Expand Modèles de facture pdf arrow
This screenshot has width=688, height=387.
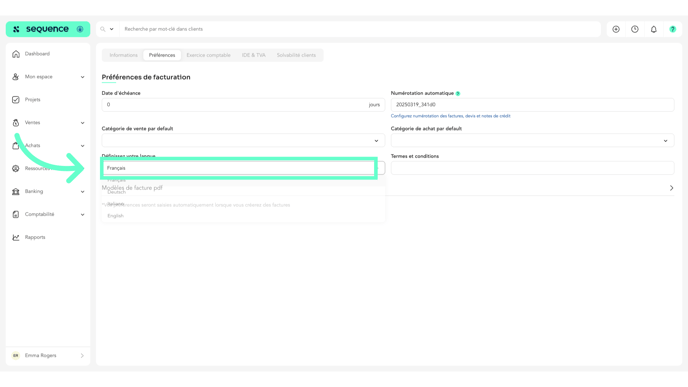pos(671,188)
